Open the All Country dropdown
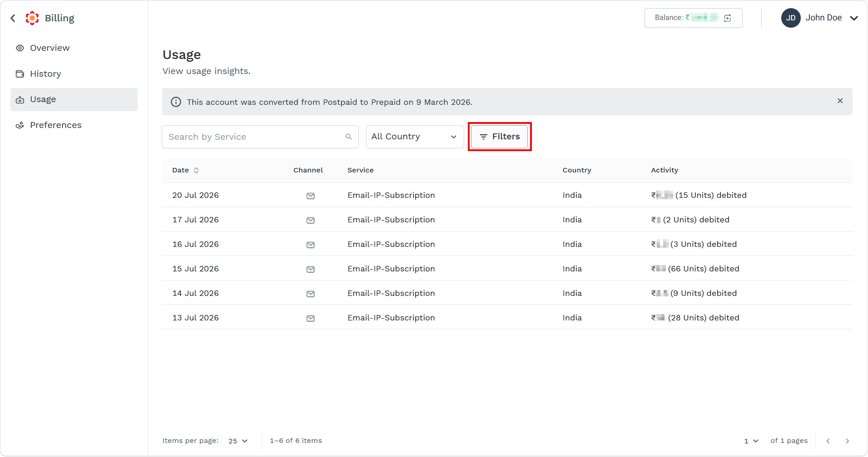Screen dimensions: 868x457 pyautogui.click(x=415, y=137)
